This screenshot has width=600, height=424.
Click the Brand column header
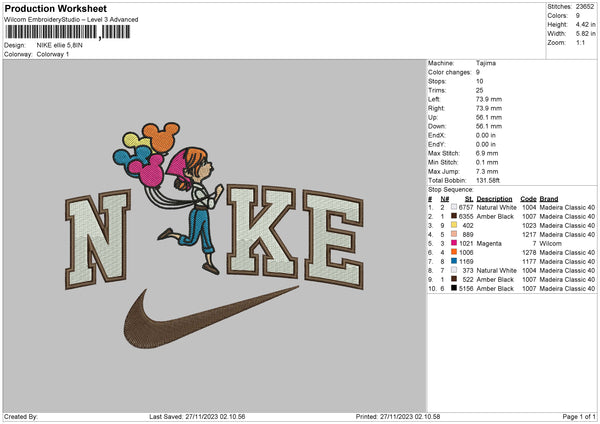(549, 199)
